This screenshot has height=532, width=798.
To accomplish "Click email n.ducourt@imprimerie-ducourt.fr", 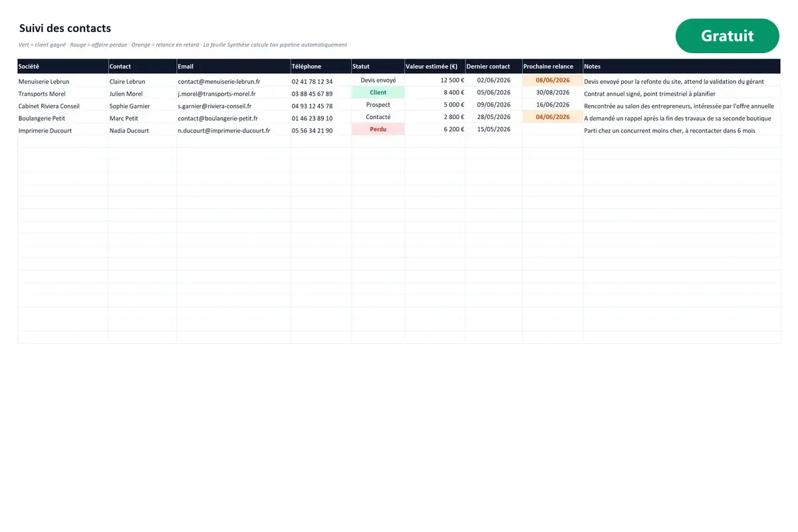I will click(x=233, y=130).
